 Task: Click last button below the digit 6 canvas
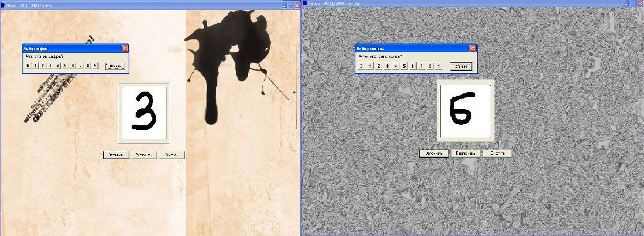(x=497, y=153)
